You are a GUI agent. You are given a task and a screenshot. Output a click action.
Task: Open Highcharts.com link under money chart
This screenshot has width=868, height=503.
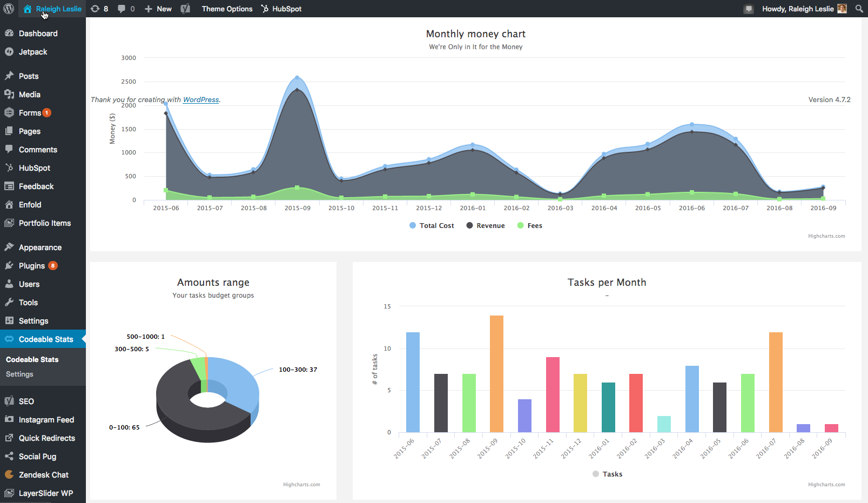tap(826, 236)
